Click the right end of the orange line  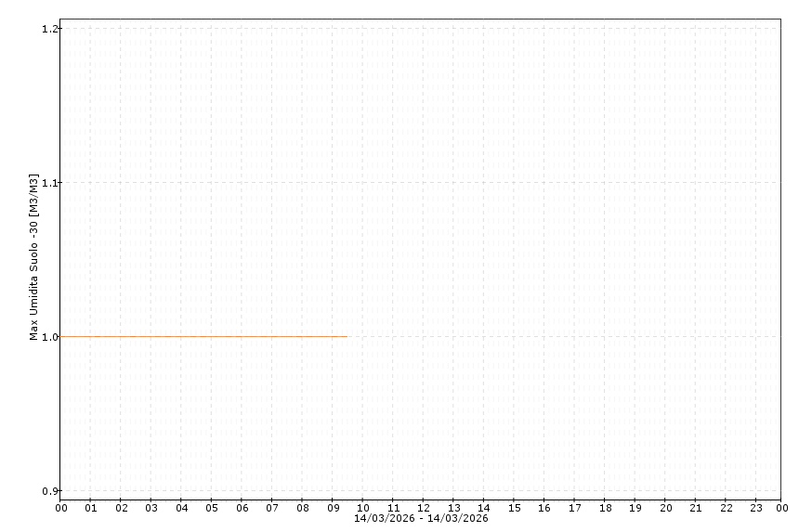[x=346, y=336]
